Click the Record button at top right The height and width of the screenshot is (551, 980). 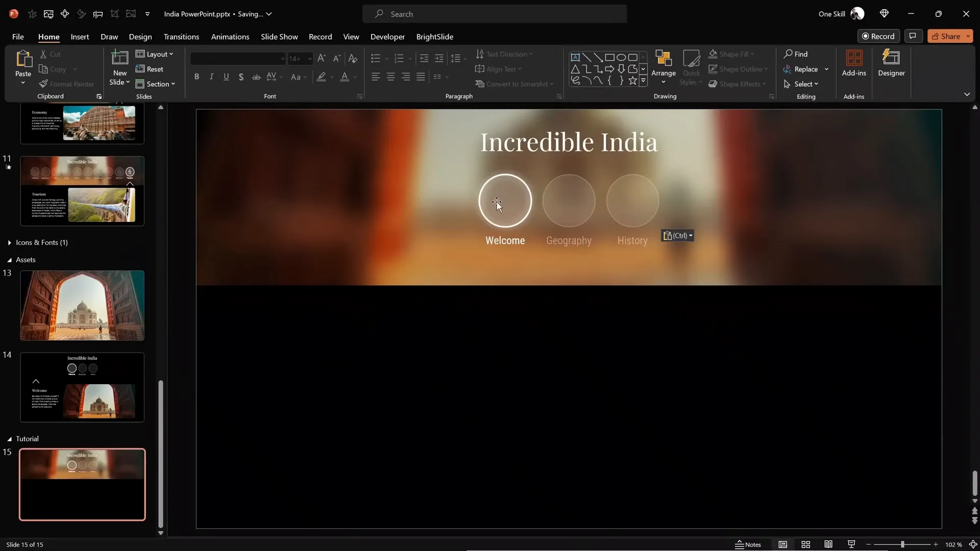point(878,36)
